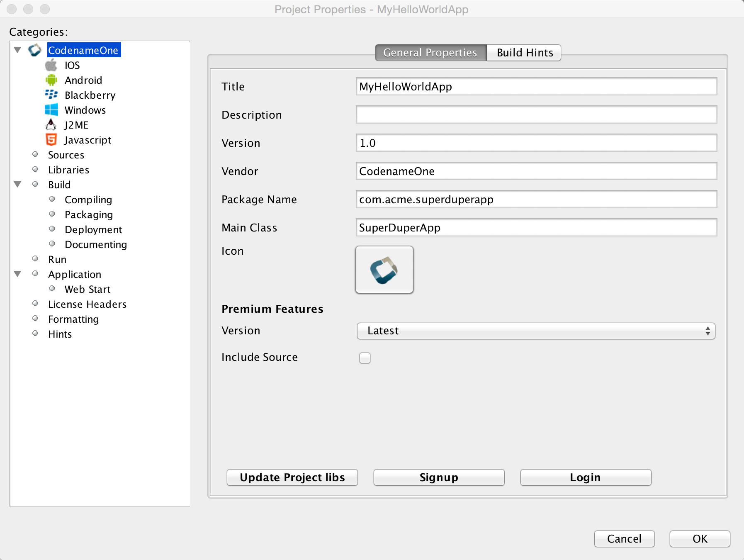Collapse the Application tree node

[x=17, y=274]
